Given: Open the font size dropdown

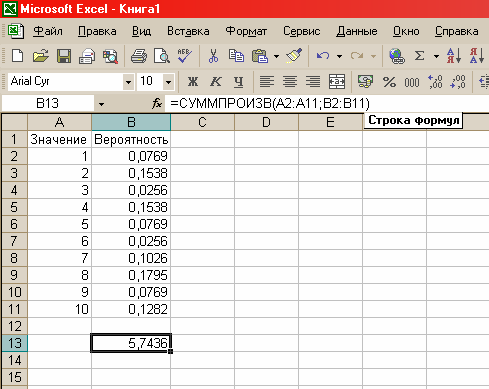Looking at the screenshot, I should pos(169,82).
